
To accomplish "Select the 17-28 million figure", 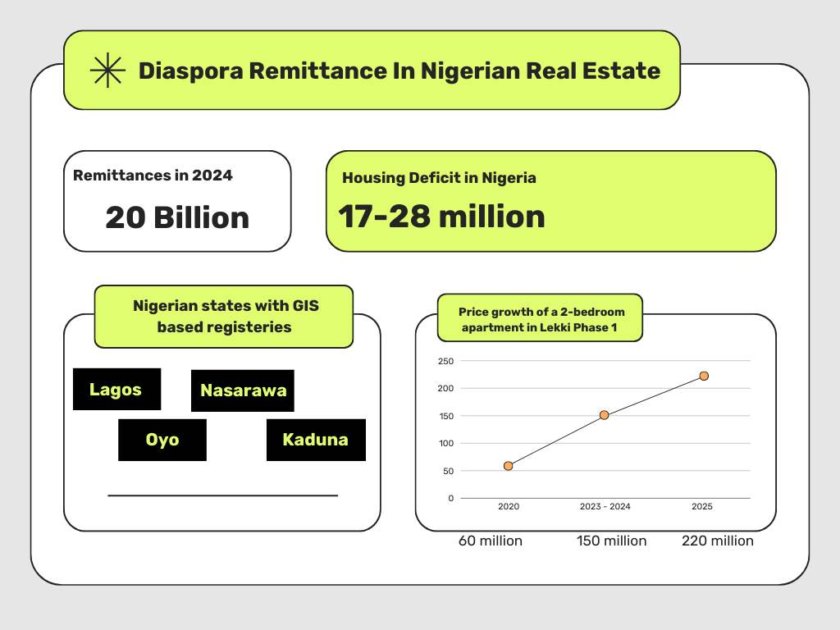I will [x=441, y=217].
